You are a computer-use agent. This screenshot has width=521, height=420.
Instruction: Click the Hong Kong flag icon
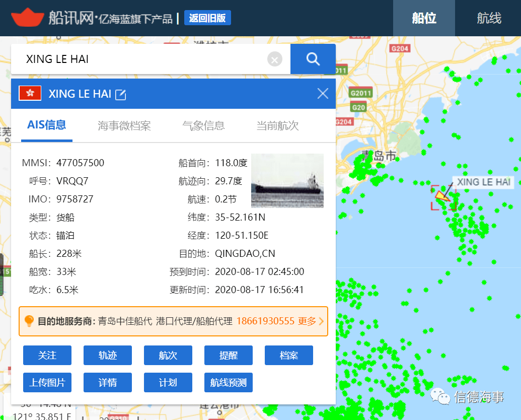coord(30,93)
